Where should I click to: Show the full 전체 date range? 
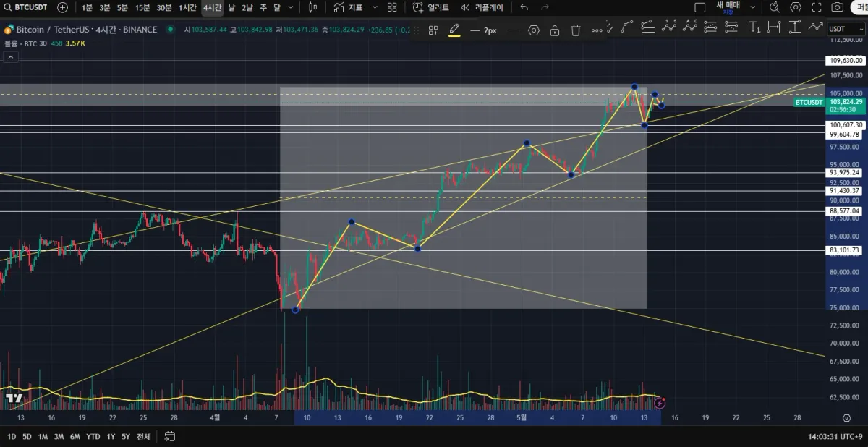[144, 436]
